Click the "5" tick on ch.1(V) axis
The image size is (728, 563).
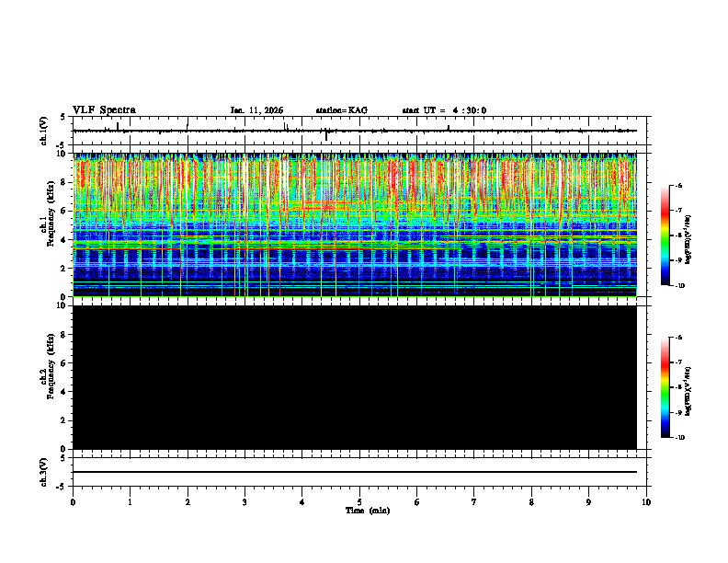tap(63, 117)
